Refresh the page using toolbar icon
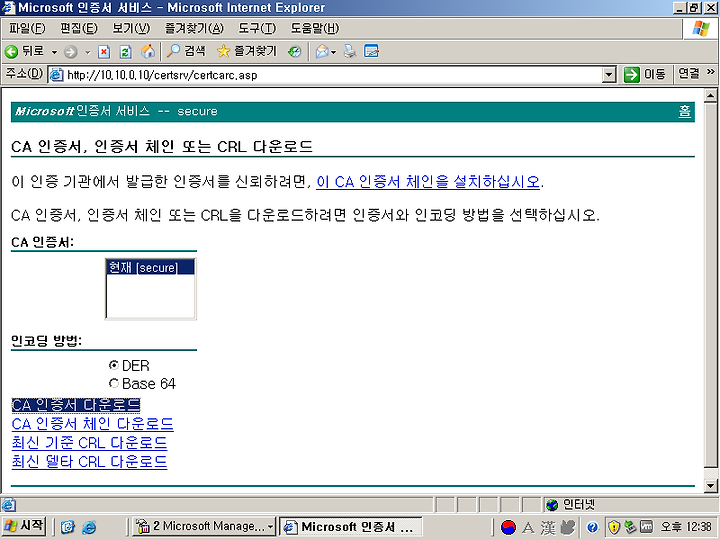Viewport: 720px width, 540px height. click(x=125, y=52)
